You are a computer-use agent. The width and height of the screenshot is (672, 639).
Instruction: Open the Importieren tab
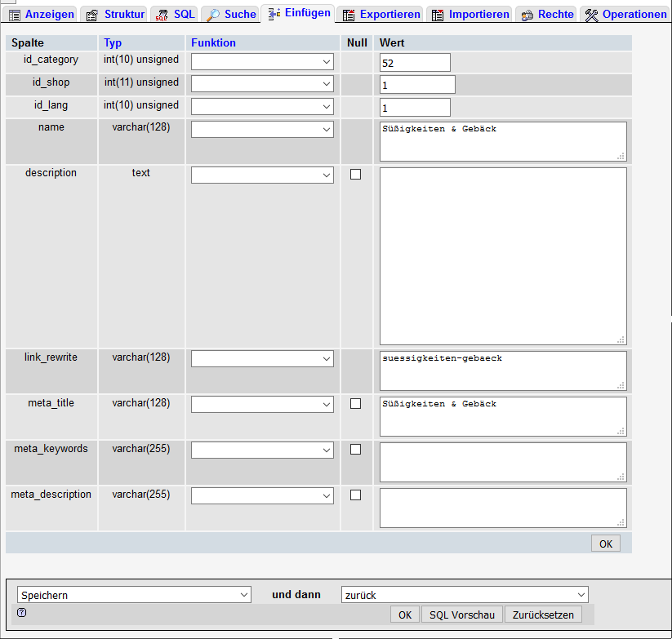coord(470,15)
